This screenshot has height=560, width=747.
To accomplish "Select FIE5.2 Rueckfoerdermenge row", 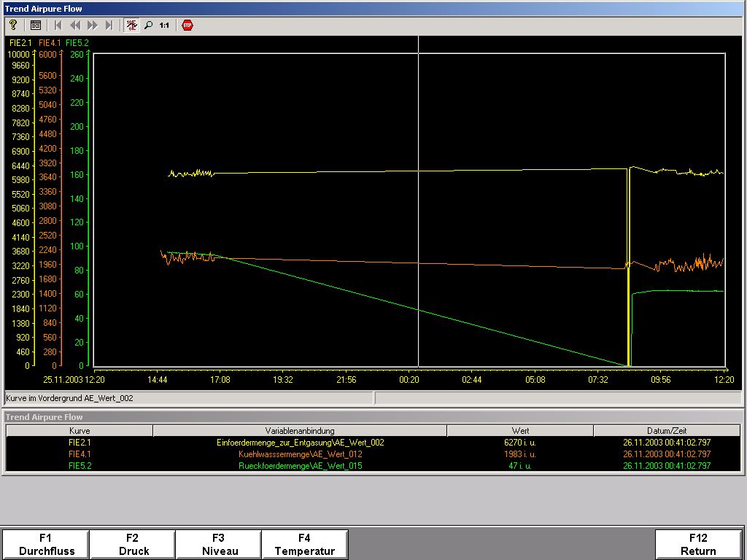I will (300, 466).
